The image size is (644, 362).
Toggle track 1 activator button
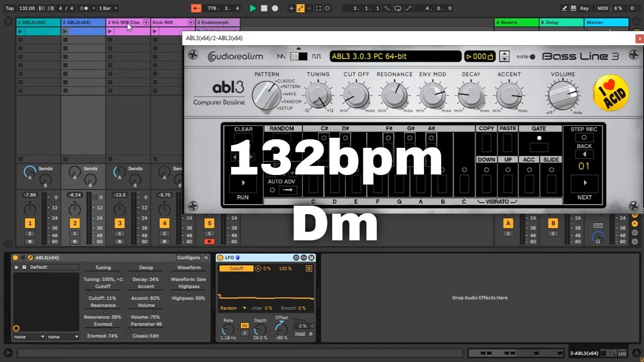pos(30,223)
